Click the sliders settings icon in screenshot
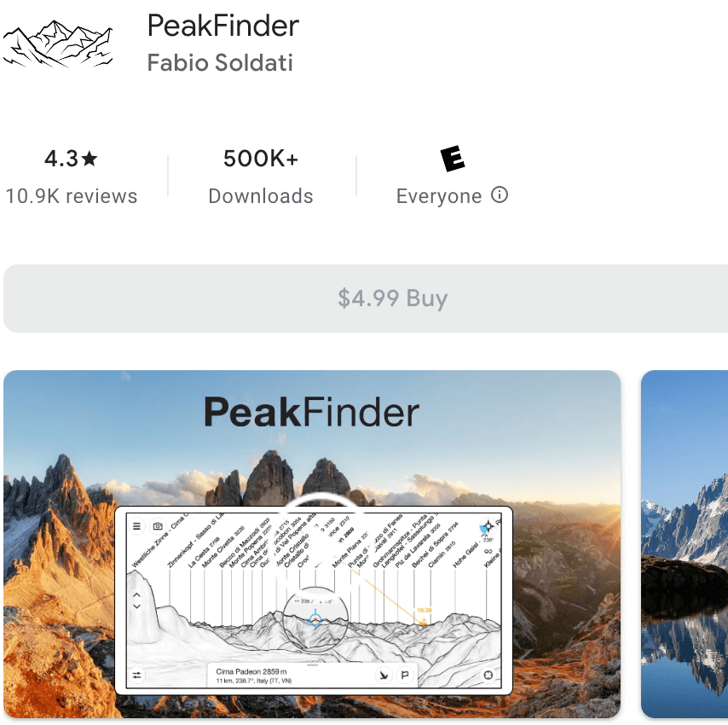The width and height of the screenshot is (728, 725). (137, 675)
